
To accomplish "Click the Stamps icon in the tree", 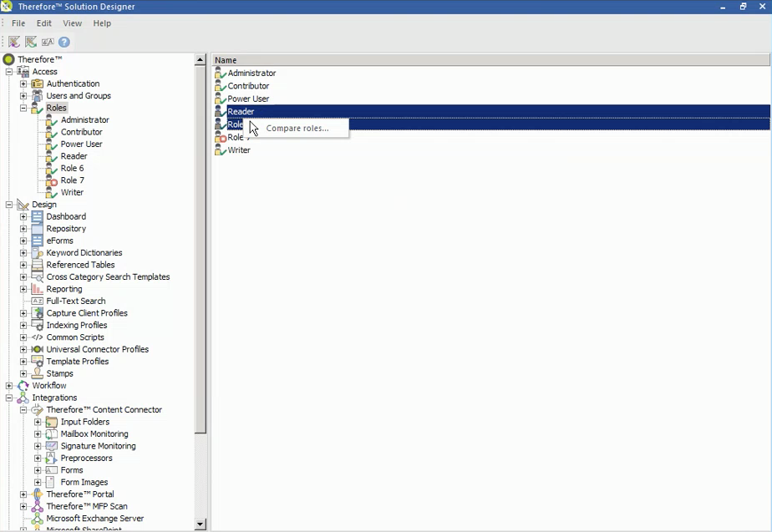I will [x=36, y=373].
